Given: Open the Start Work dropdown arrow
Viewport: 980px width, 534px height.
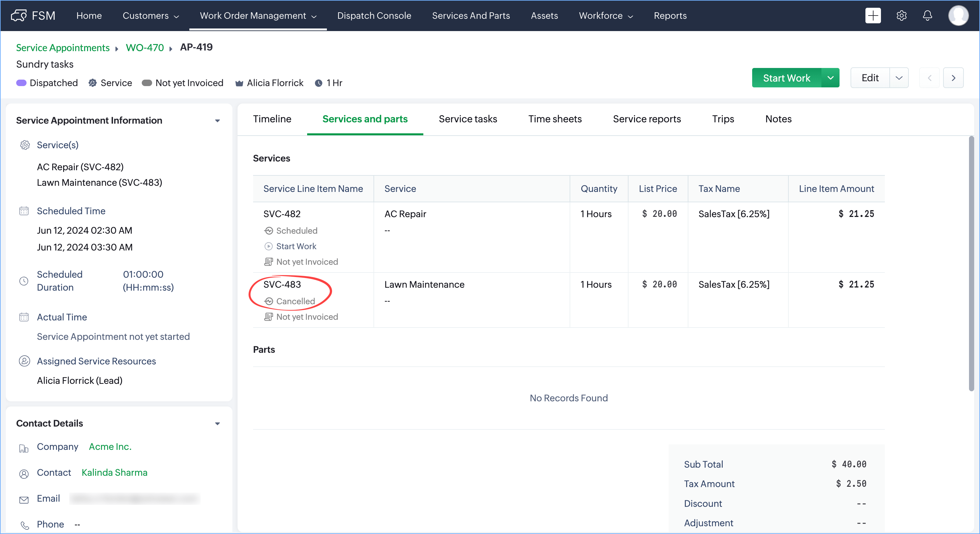Looking at the screenshot, I should (x=830, y=78).
